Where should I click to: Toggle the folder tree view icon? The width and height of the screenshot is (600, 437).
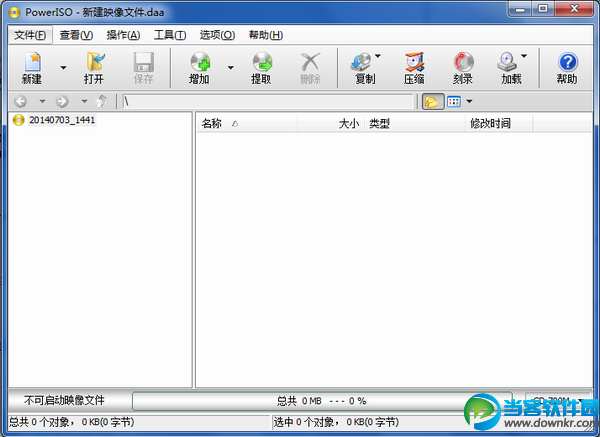[433, 102]
